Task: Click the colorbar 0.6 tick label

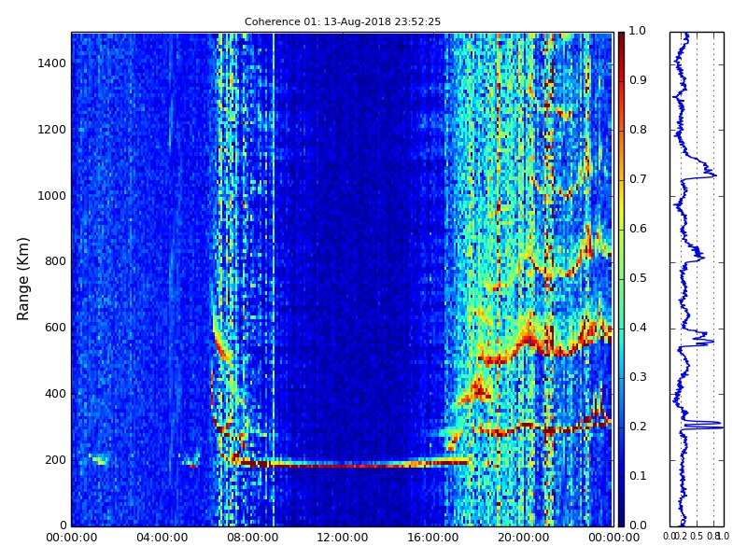Action: click(x=638, y=229)
